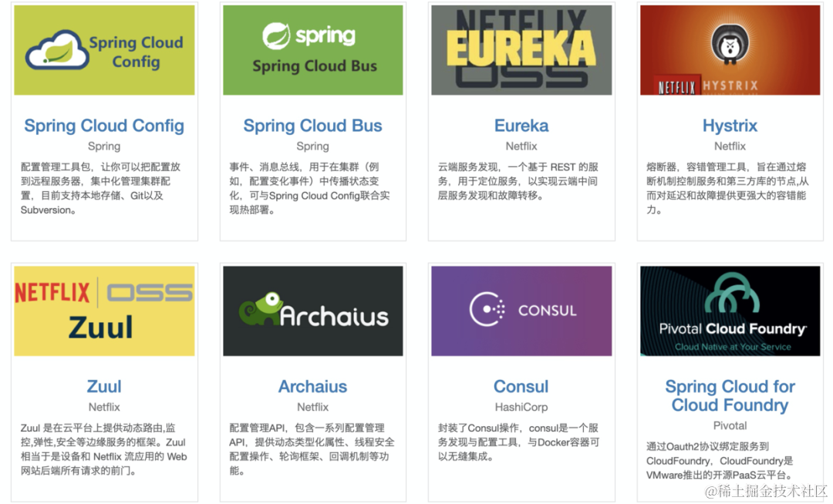Click the CloudFoundry Oauth2 description paragraph
The width and height of the screenshot is (833, 504).
pyautogui.click(x=720, y=461)
